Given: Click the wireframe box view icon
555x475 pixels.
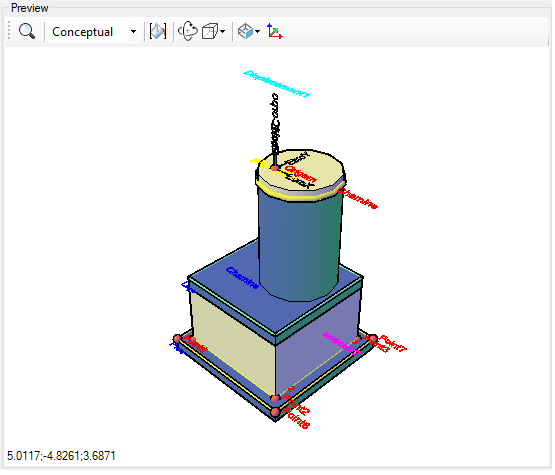Looking at the screenshot, I should point(210,32).
